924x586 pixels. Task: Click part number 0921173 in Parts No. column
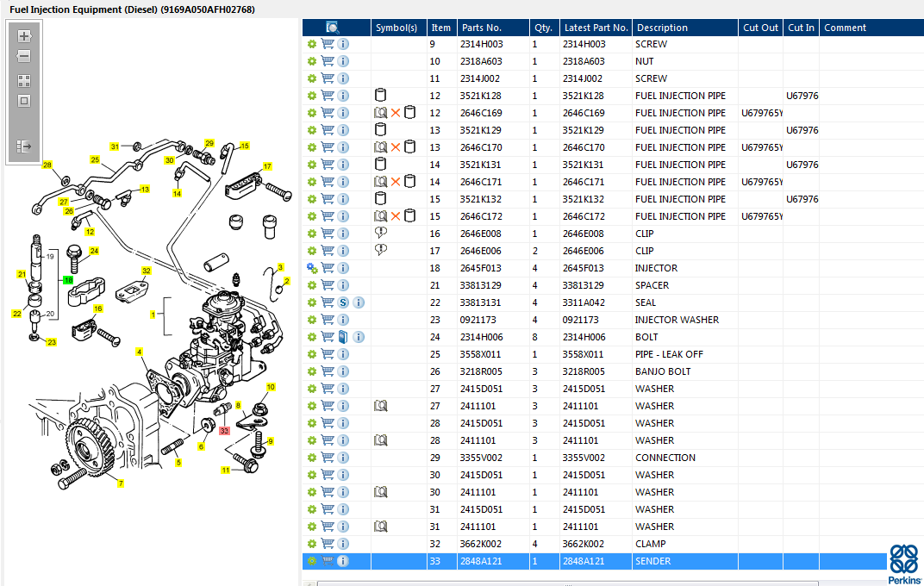[x=478, y=320]
